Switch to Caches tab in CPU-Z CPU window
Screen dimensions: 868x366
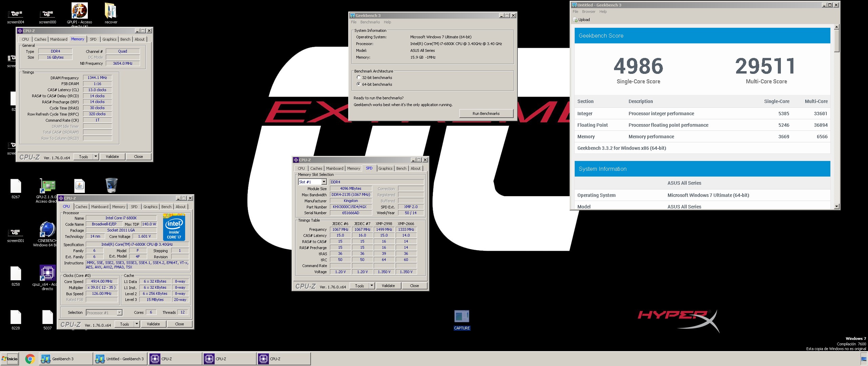click(81, 207)
